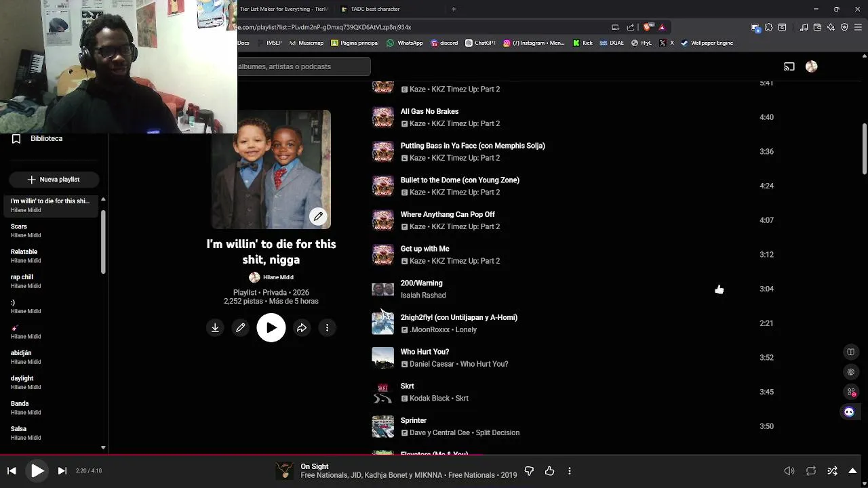Open Brave Rewards triangle icon
Image resolution: width=868 pixels, height=488 pixels.
tap(662, 27)
